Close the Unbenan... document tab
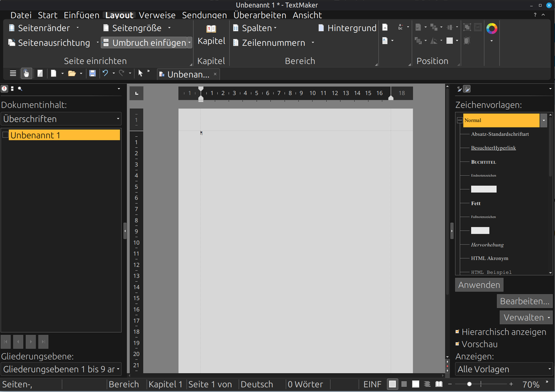Screen dimensions: 555x392 (215, 74)
